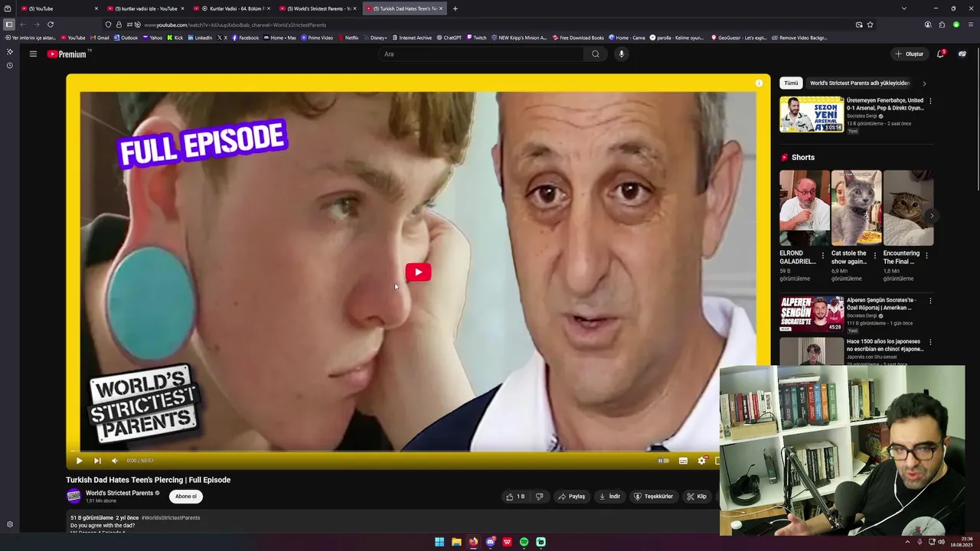Click the info icon at the video's top-right
980x551 pixels.
tap(759, 83)
